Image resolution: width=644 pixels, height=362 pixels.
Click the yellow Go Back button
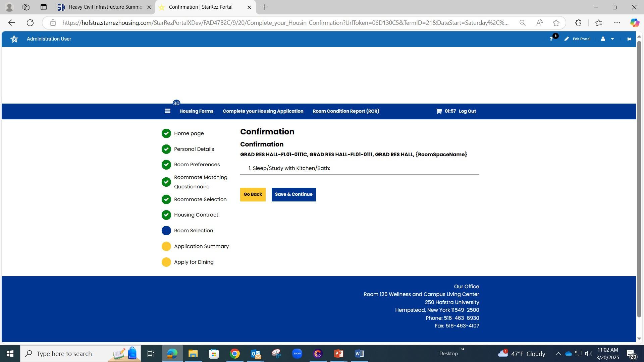[253, 194]
